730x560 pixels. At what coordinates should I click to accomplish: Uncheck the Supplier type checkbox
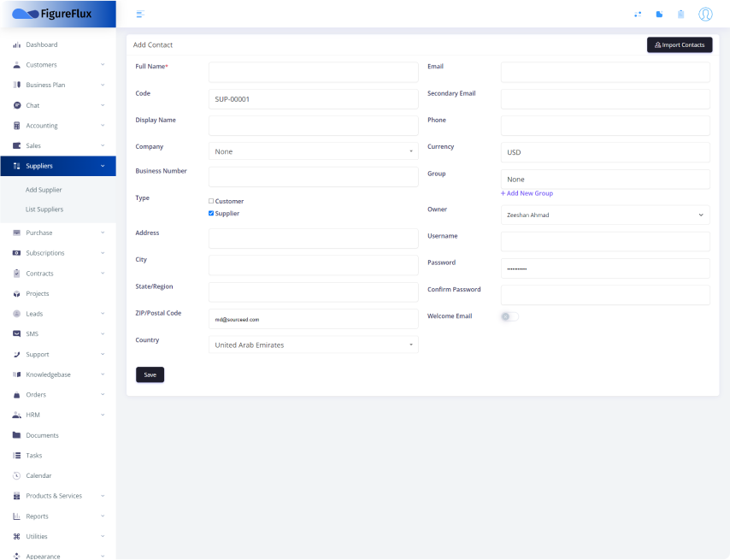[x=211, y=213]
